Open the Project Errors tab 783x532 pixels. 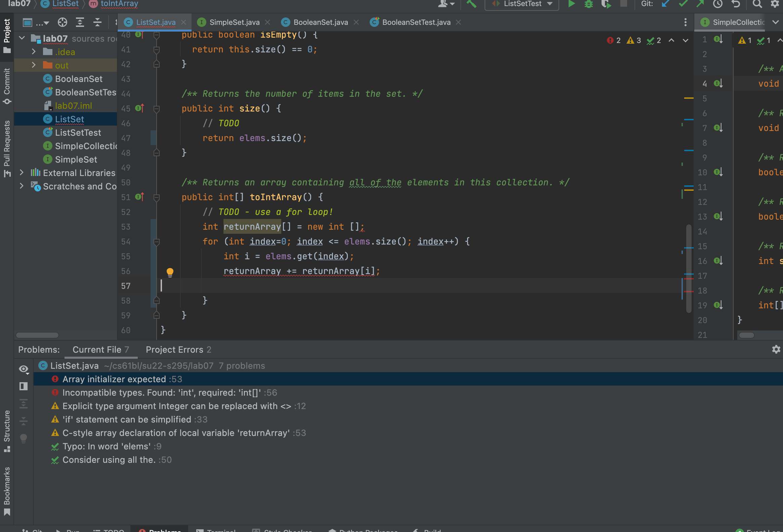click(178, 350)
